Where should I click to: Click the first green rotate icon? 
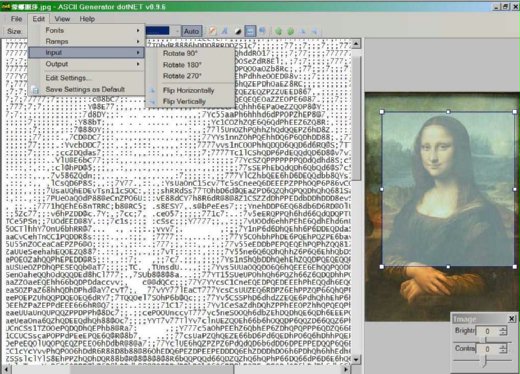coord(278,31)
